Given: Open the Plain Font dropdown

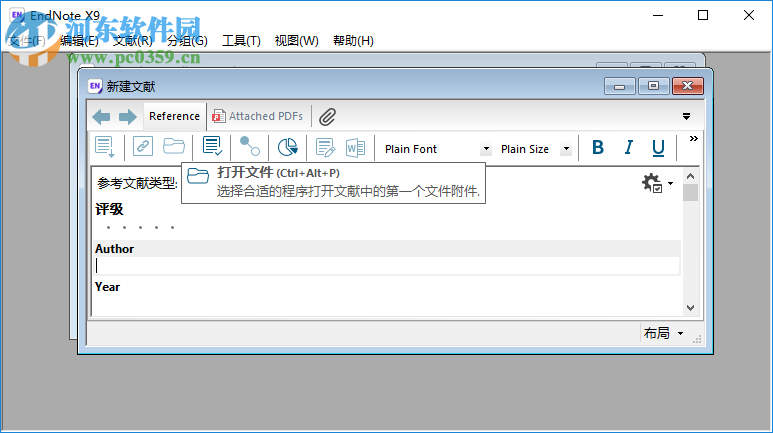Looking at the screenshot, I should click(486, 149).
